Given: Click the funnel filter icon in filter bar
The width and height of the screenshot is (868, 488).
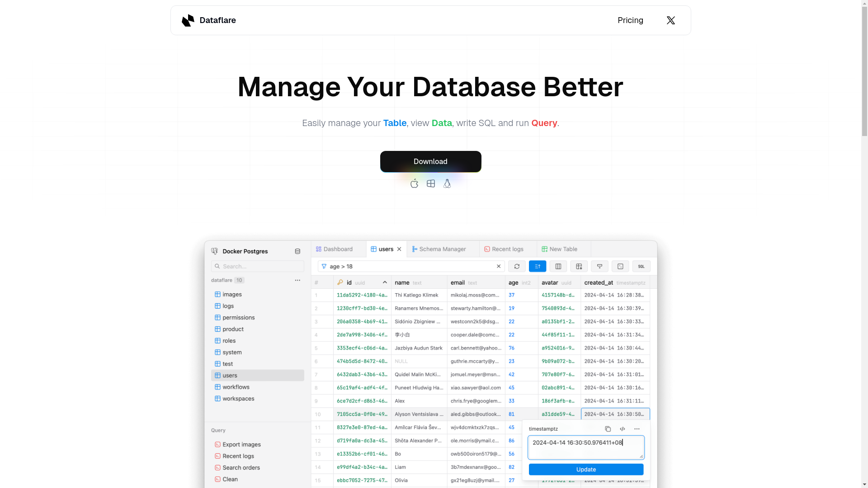Looking at the screenshot, I should 324,267.
